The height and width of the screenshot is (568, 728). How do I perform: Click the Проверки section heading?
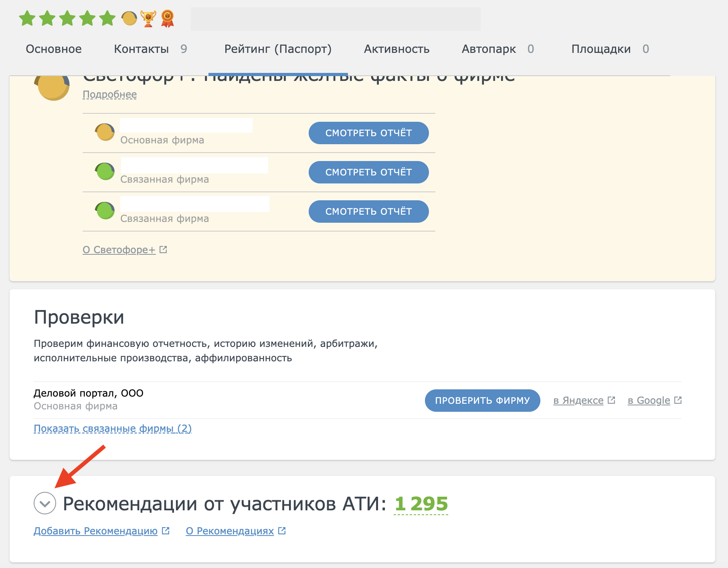pos(79,317)
